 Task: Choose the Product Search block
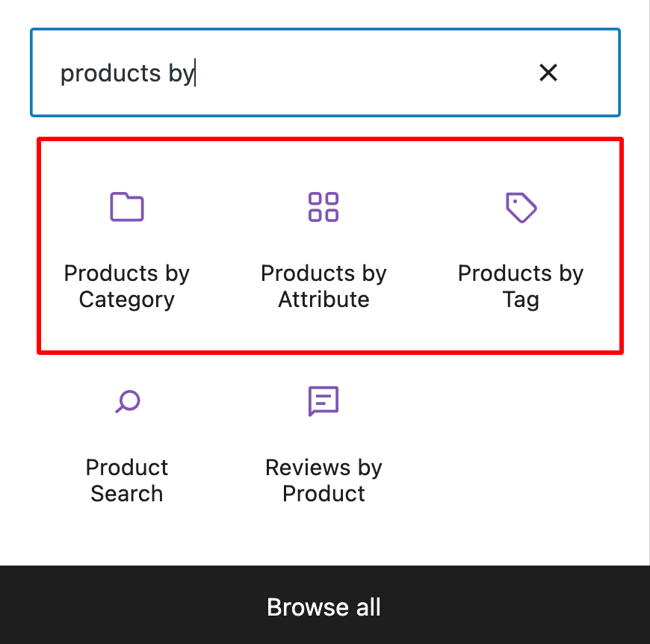(x=126, y=441)
